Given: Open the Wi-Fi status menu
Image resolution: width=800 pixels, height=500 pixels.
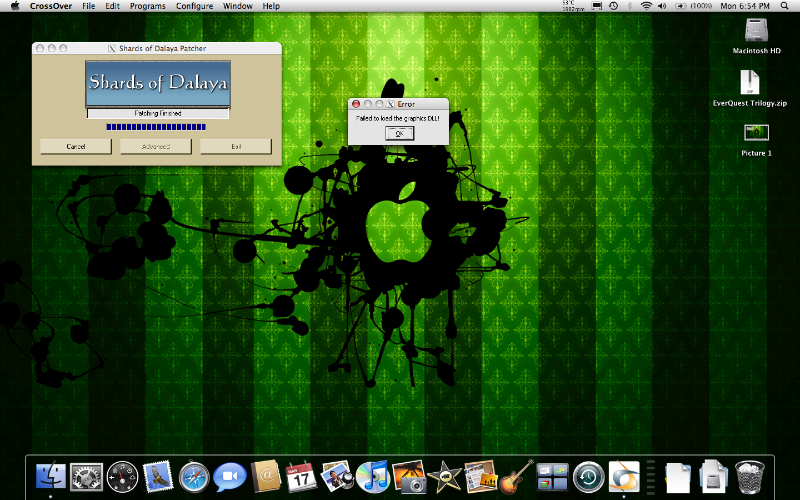Looking at the screenshot, I should 646,6.
